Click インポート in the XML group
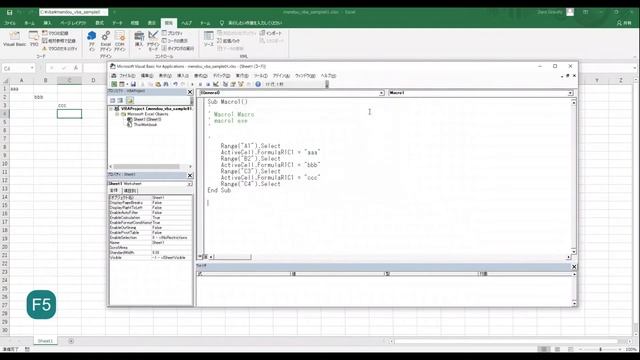The height and width of the screenshot is (360, 640). pos(271,33)
